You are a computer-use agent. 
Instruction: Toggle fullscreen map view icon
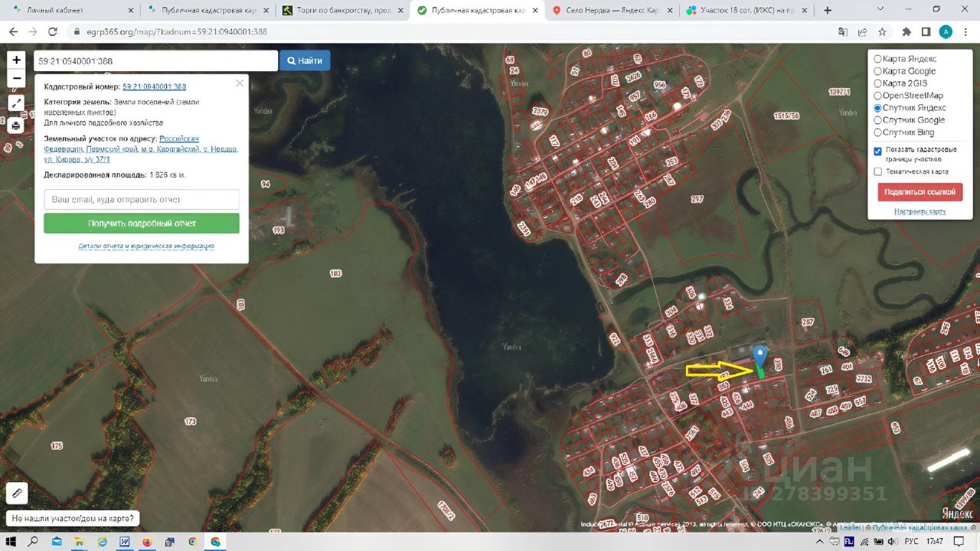tap(16, 103)
